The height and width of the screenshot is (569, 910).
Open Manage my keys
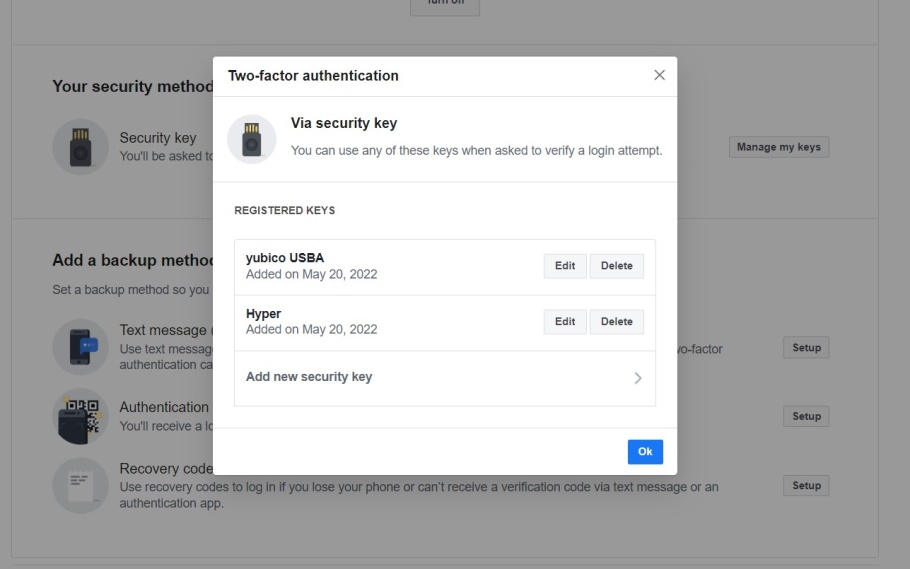779,147
